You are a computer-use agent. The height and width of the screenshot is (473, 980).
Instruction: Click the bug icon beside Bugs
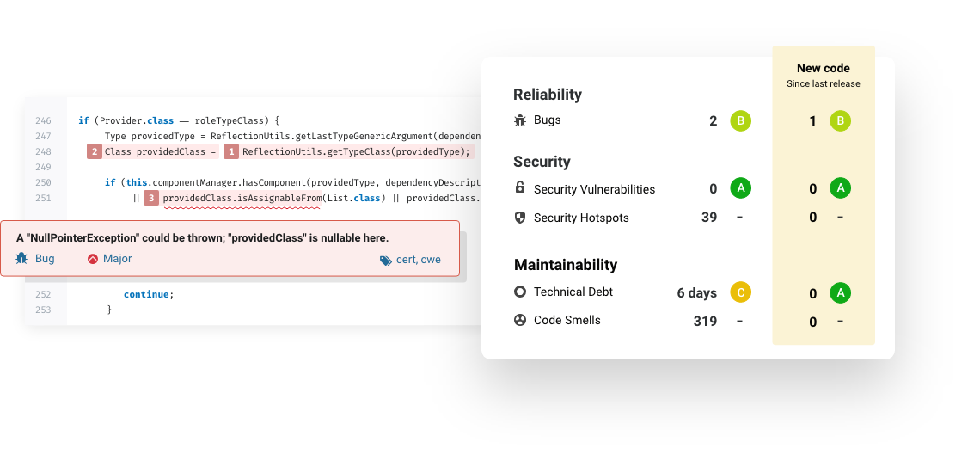pos(519,120)
